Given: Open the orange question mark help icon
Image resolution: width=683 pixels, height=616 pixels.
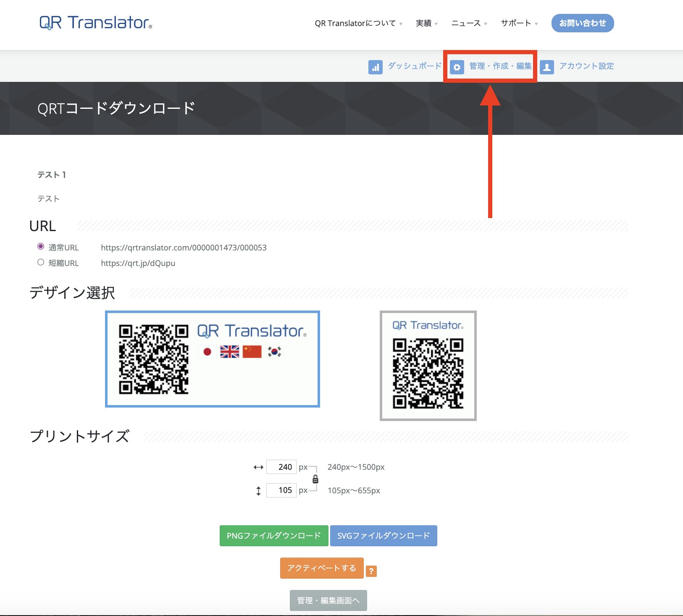Looking at the screenshot, I should click(371, 571).
